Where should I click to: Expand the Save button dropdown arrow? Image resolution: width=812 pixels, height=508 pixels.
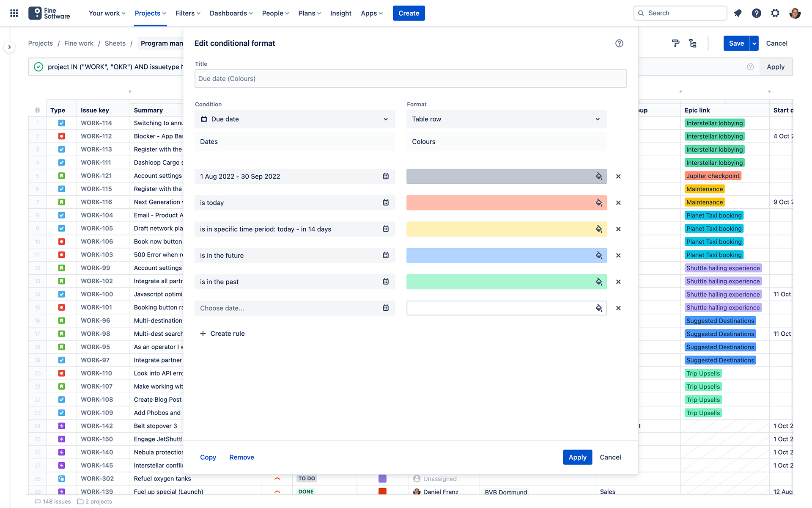click(754, 43)
